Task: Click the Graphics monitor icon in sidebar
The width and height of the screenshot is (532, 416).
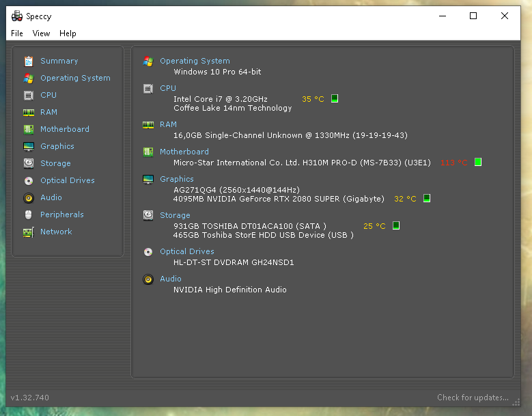Action: (29, 147)
